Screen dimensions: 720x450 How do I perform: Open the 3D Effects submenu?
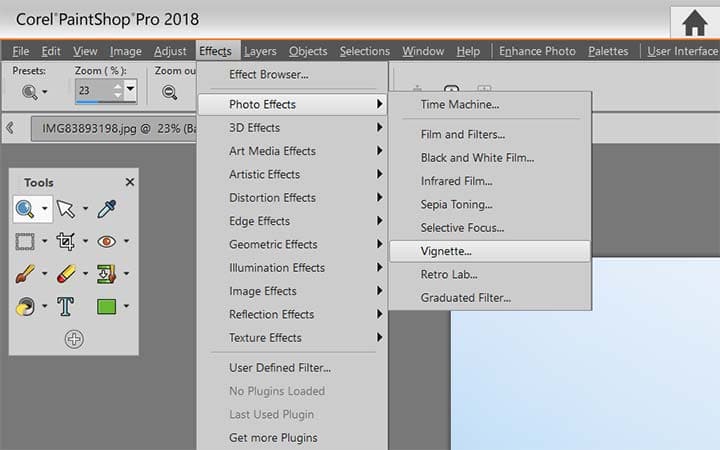[293, 128]
